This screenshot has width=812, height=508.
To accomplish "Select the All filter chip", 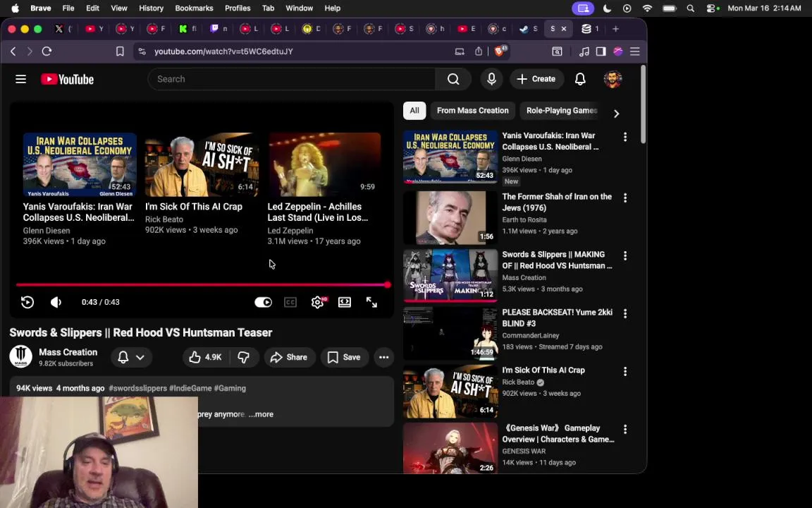I will point(414,110).
